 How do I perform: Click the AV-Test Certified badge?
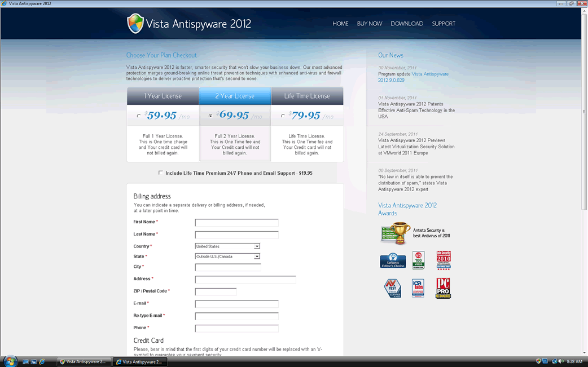[x=393, y=288]
